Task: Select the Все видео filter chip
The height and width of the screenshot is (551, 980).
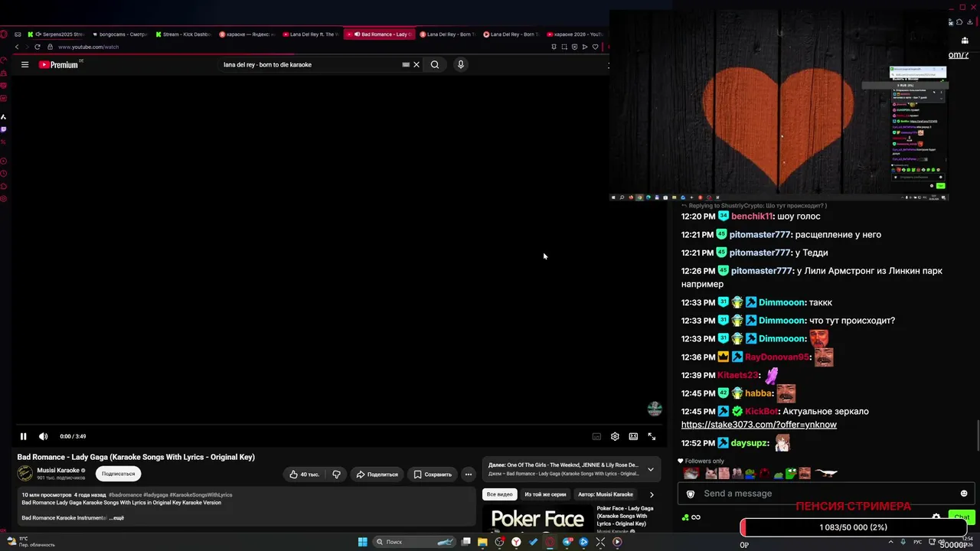Action: [x=500, y=494]
